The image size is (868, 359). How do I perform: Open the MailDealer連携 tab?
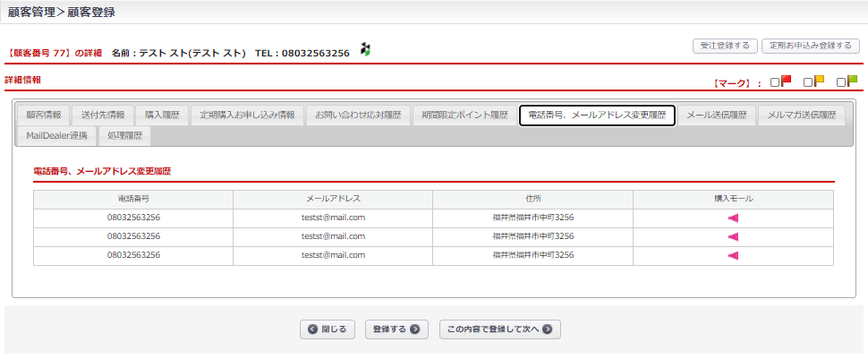(x=56, y=136)
